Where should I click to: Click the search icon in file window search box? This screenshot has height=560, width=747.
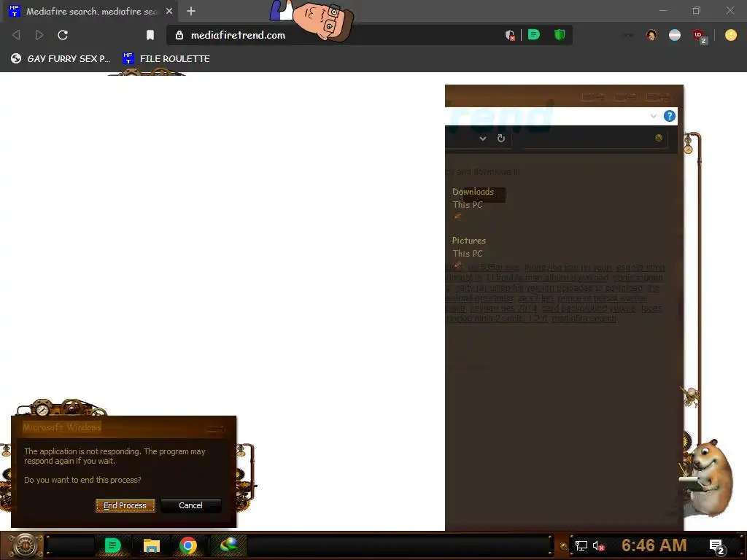click(659, 138)
